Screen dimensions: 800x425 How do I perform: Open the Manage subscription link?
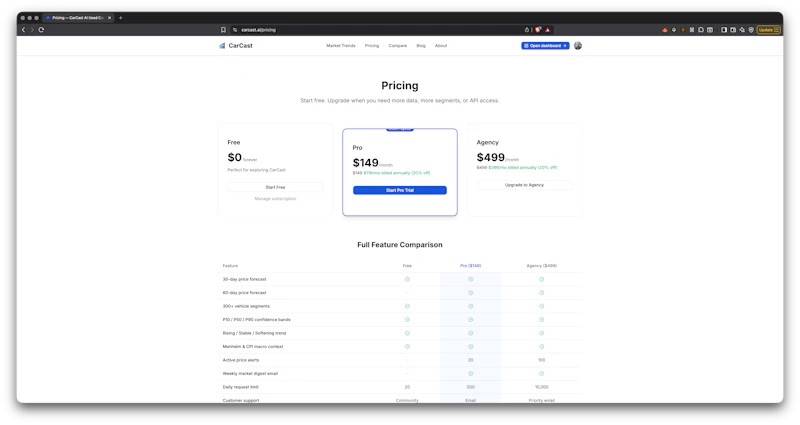(275, 198)
